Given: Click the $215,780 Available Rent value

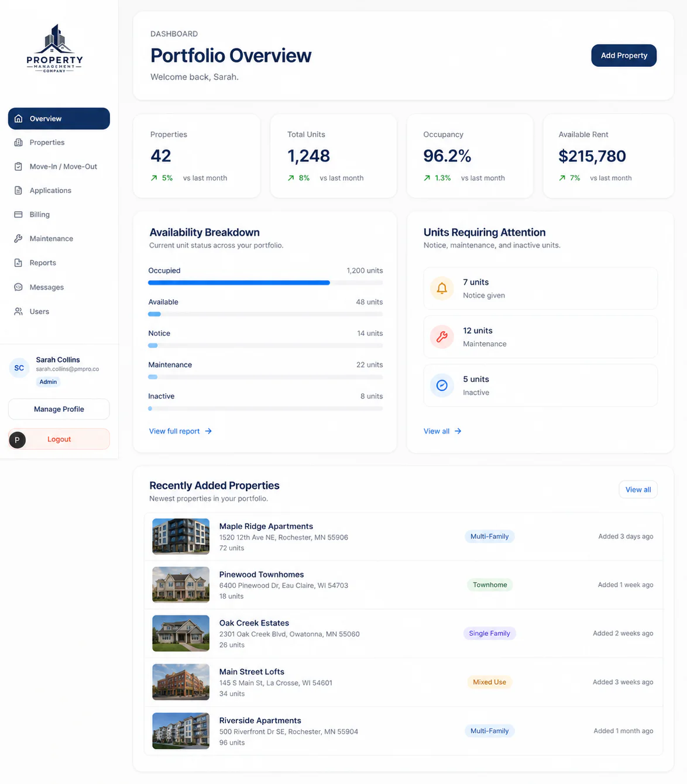Looking at the screenshot, I should point(592,156).
